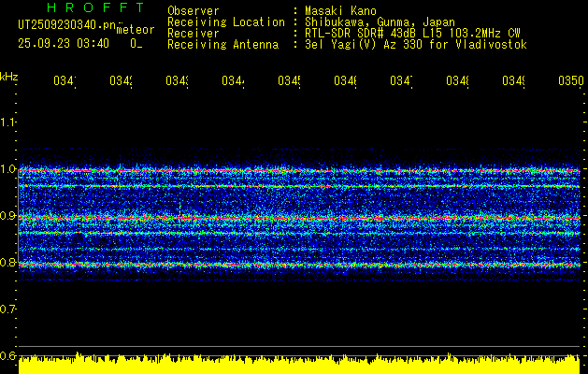Select the UT2509230340 file name label
588x374 pixels.
point(64,28)
